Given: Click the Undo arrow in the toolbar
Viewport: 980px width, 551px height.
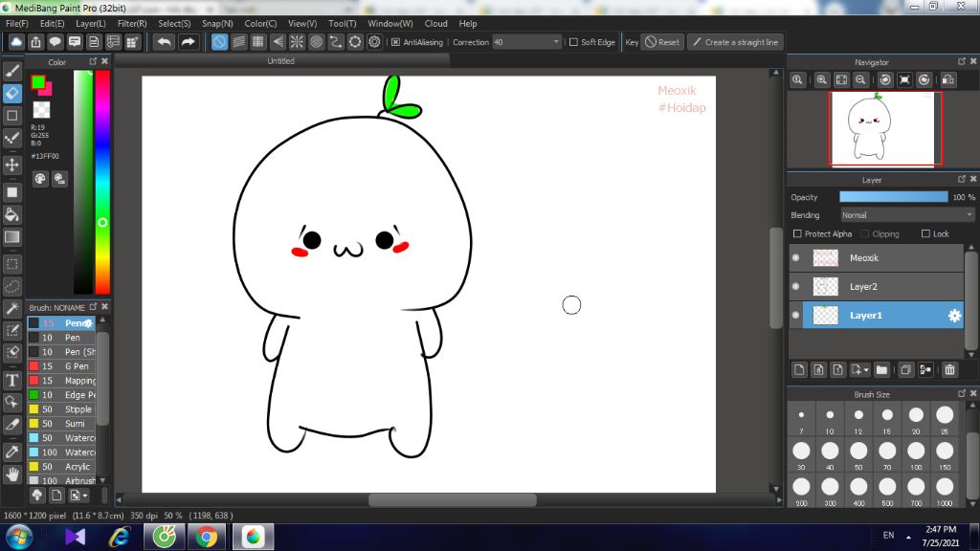Looking at the screenshot, I should pyautogui.click(x=165, y=42).
